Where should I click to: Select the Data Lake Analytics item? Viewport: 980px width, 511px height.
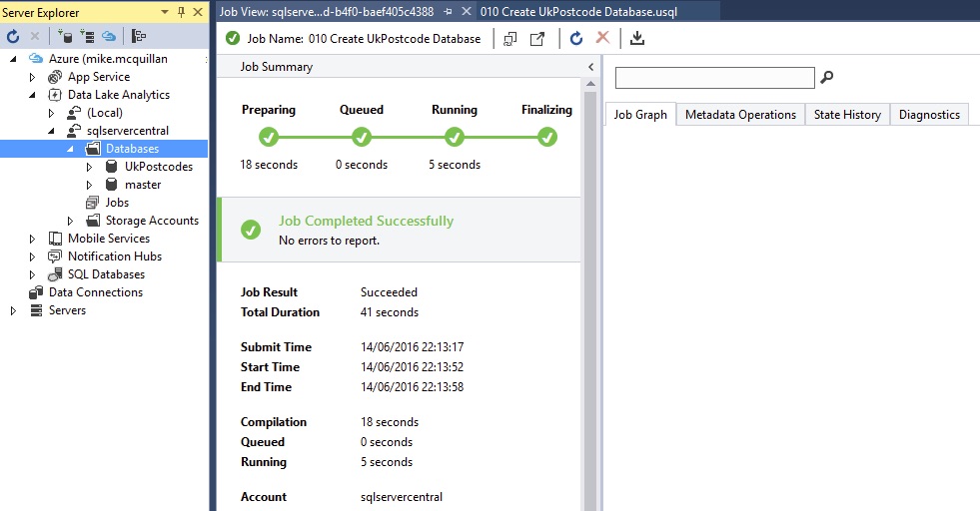tap(119, 95)
